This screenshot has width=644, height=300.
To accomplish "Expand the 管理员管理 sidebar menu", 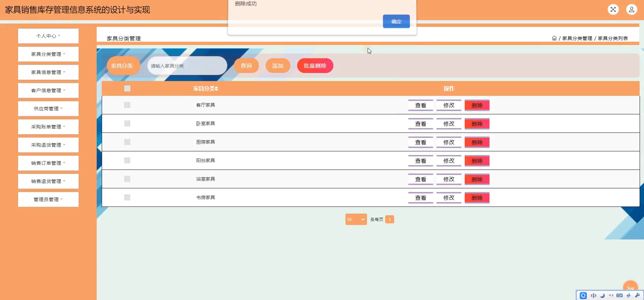I will pyautogui.click(x=48, y=199).
